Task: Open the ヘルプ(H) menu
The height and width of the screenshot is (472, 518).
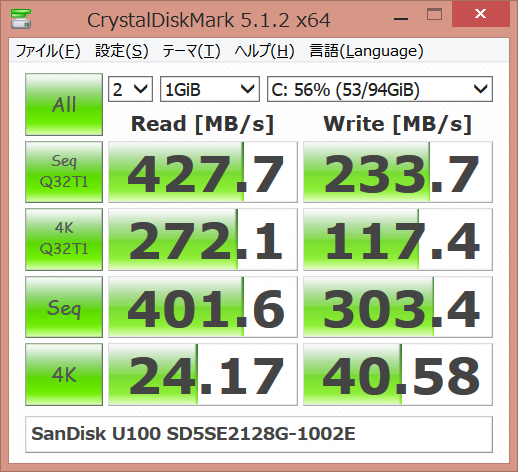Action: [x=264, y=51]
